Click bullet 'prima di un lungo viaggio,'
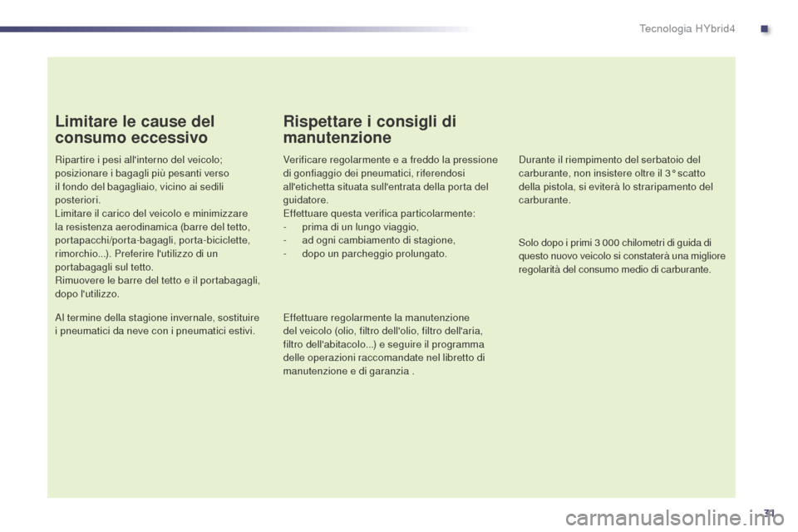The image size is (798, 532). click(360, 227)
